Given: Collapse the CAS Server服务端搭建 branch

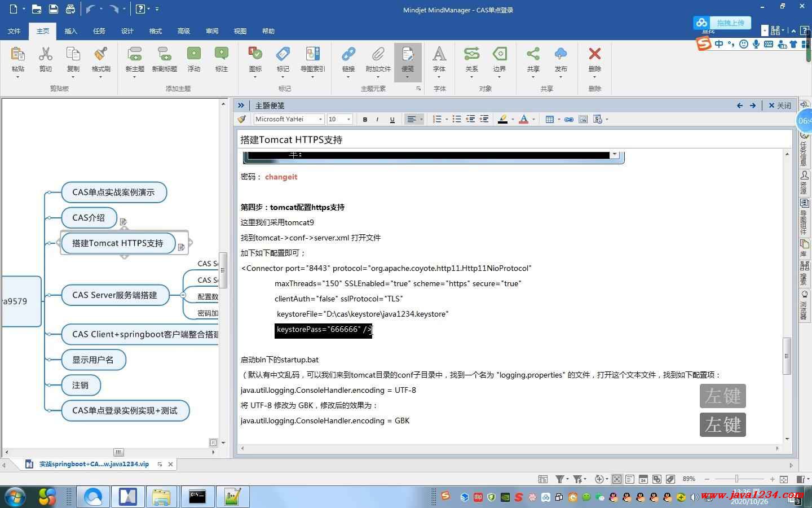Looking at the screenshot, I should (x=183, y=295).
